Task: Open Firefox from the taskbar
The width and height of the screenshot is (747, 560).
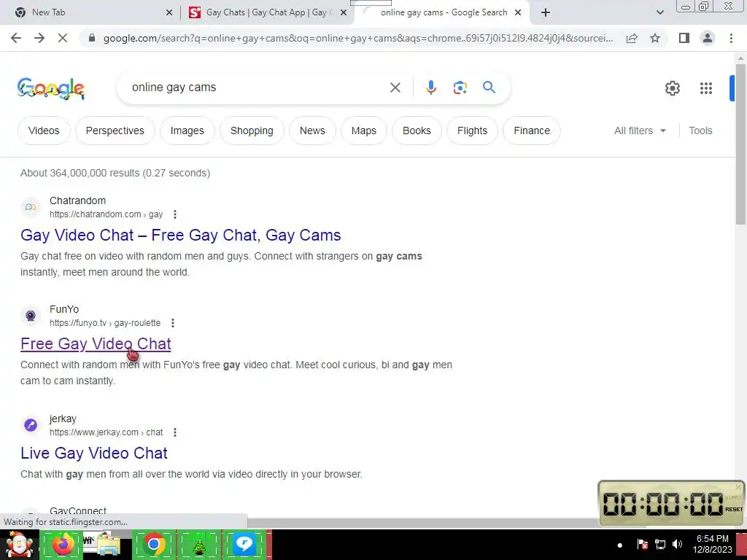Action: pos(63,545)
